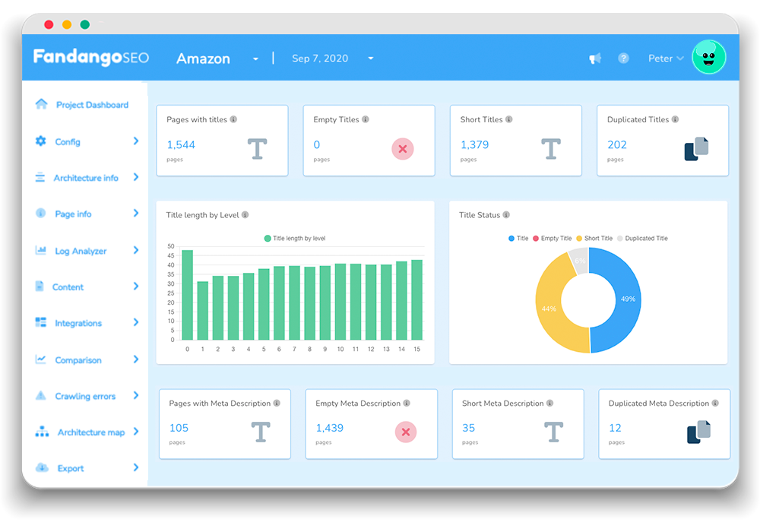The height and width of the screenshot is (532, 760).
Task: Click info icon beside Pages with titles
Action: click(x=233, y=119)
